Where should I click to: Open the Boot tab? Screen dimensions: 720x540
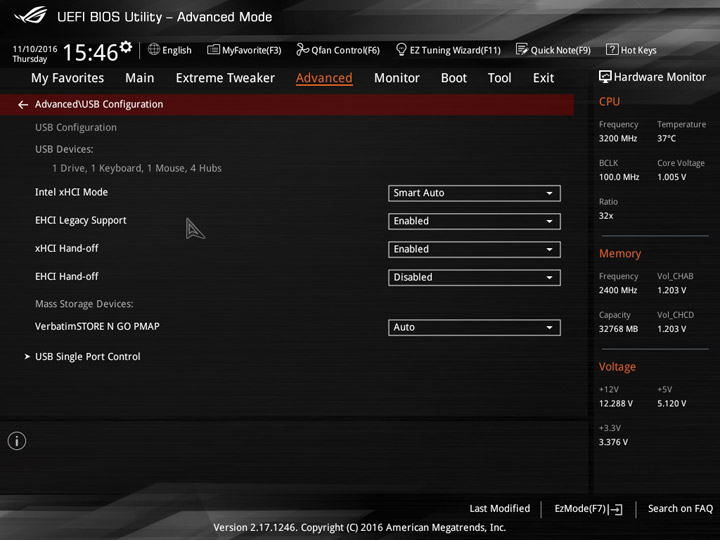(x=454, y=78)
